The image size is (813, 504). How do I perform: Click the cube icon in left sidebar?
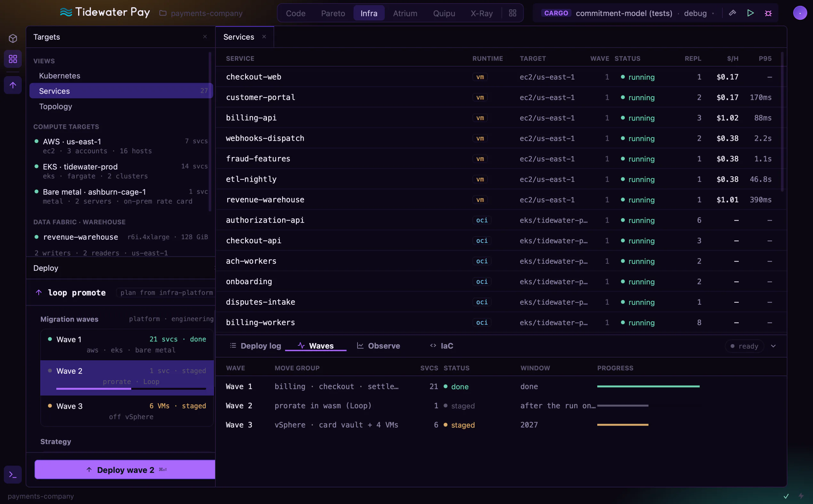[13, 38]
